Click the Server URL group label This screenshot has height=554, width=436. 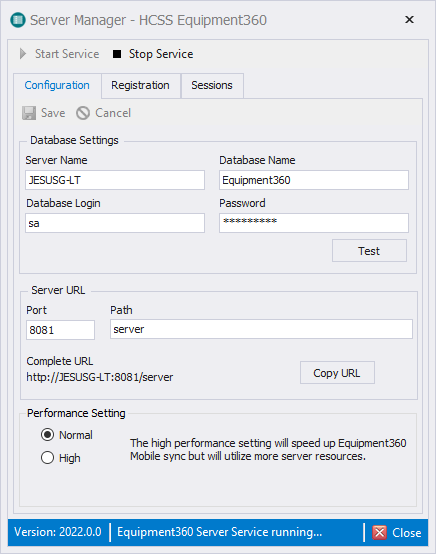pyautogui.click(x=58, y=290)
